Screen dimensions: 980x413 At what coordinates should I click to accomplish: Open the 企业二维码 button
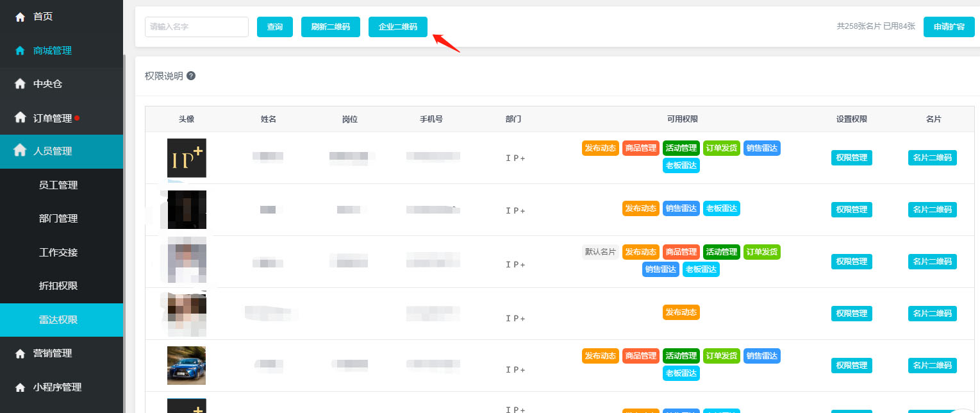[397, 27]
